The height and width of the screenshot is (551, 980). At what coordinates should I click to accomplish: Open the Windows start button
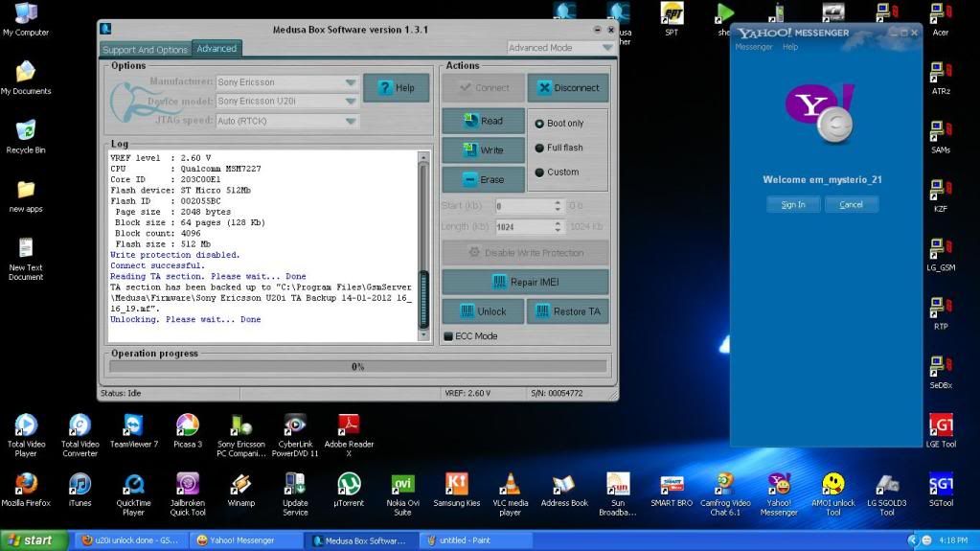(x=34, y=540)
